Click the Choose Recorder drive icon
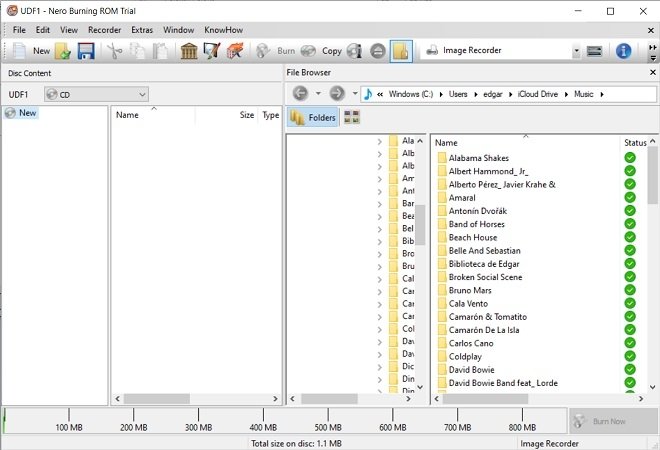Image resolution: width=660 pixels, height=450 pixels. click(594, 51)
